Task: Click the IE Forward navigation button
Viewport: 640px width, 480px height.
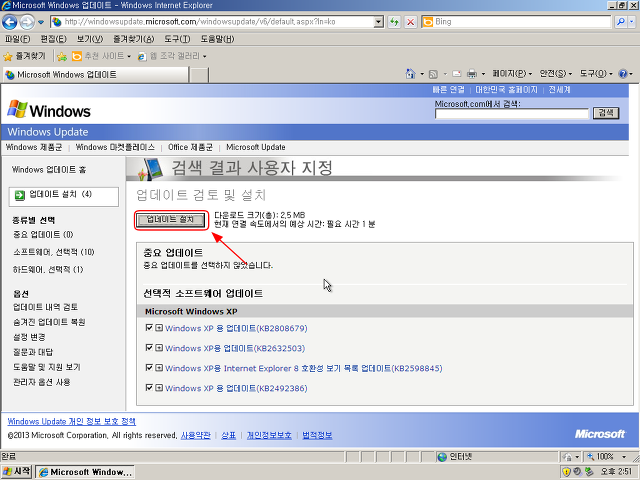Action: tap(27, 22)
